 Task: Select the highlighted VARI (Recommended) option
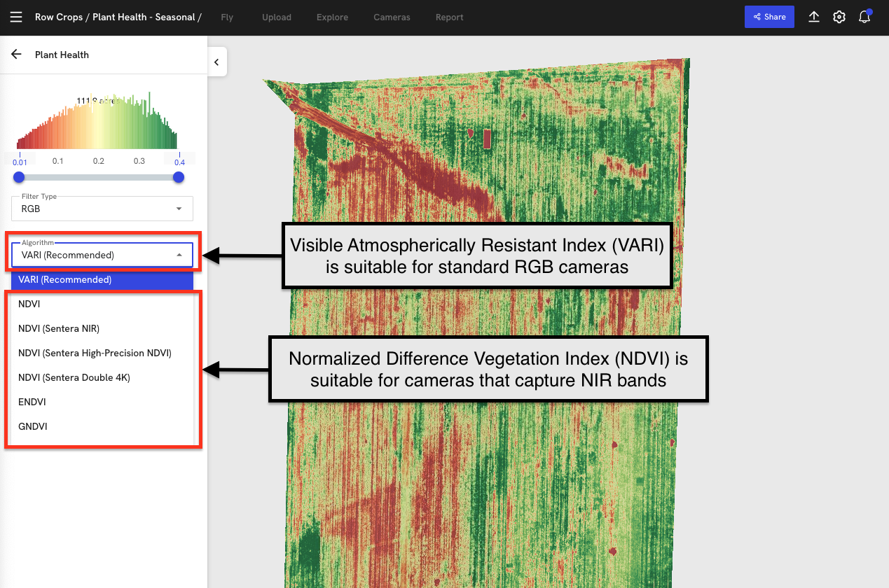point(102,279)
